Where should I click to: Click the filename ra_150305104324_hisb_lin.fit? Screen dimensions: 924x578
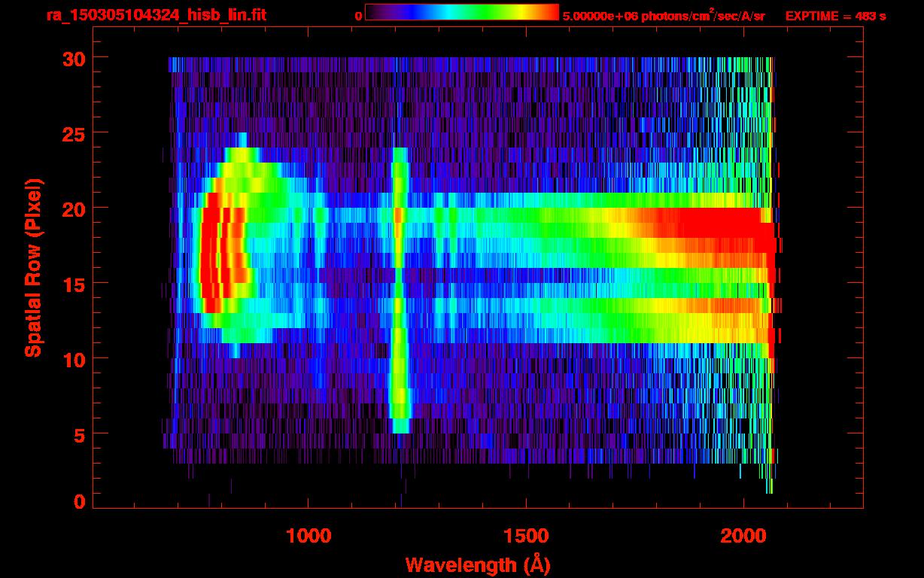pyautogui.click(x=156, y=15)
